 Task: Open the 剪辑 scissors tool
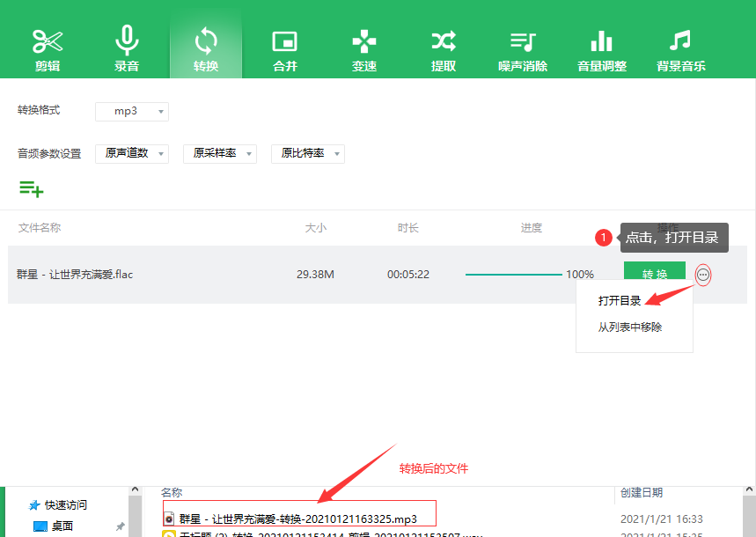pos(48,50)
